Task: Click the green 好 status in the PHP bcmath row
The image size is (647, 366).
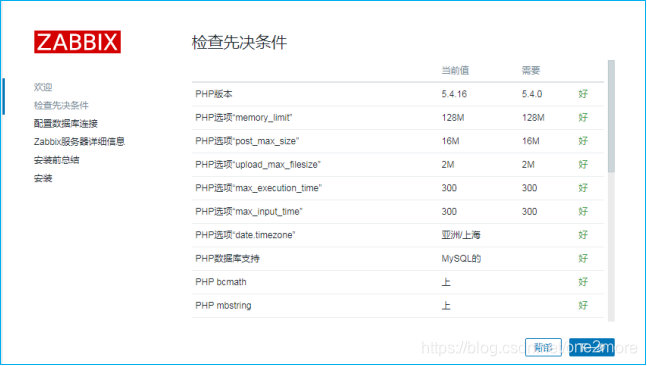Action: pos(583,282)
